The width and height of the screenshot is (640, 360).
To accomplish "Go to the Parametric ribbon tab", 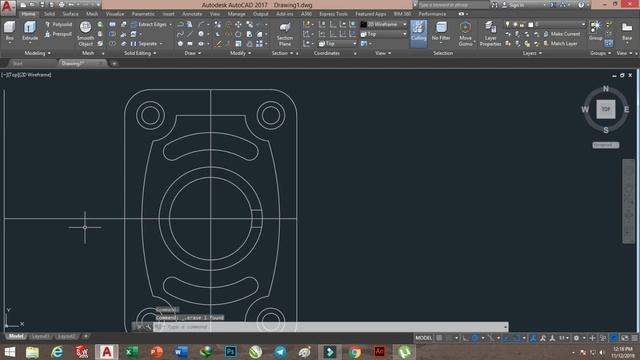I will coord(143,14).
